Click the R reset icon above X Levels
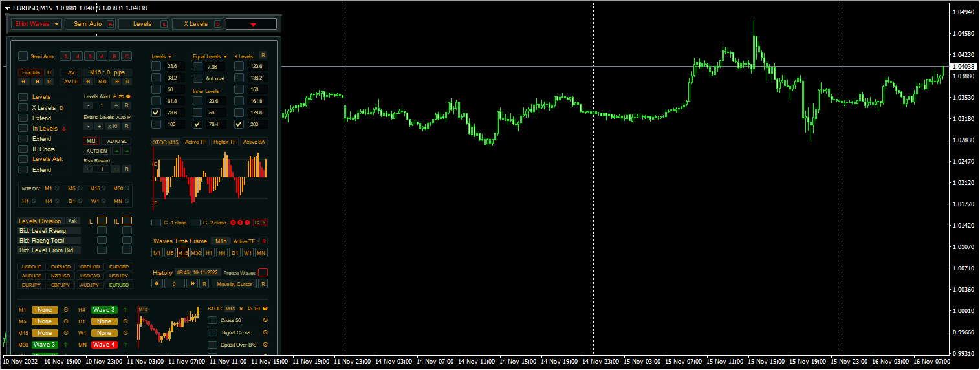 pos(263,56)
